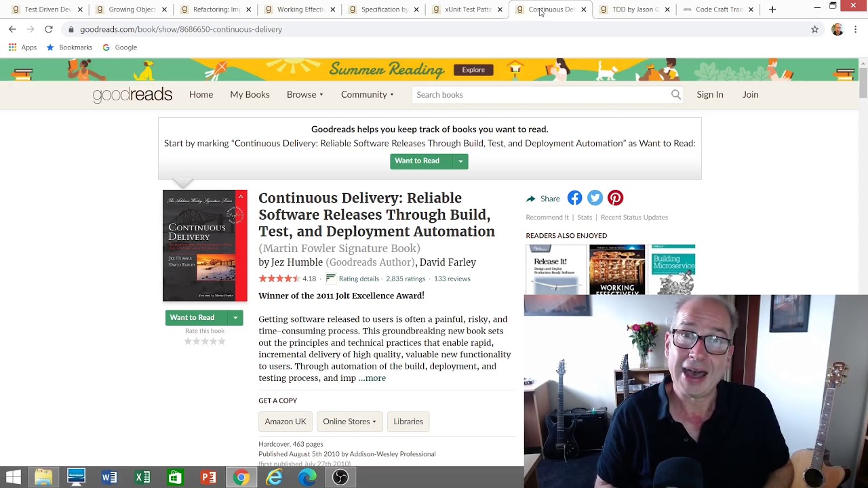Click Recommend It link
The width and height of the screenshot is (868, 488).
(547, 218)
